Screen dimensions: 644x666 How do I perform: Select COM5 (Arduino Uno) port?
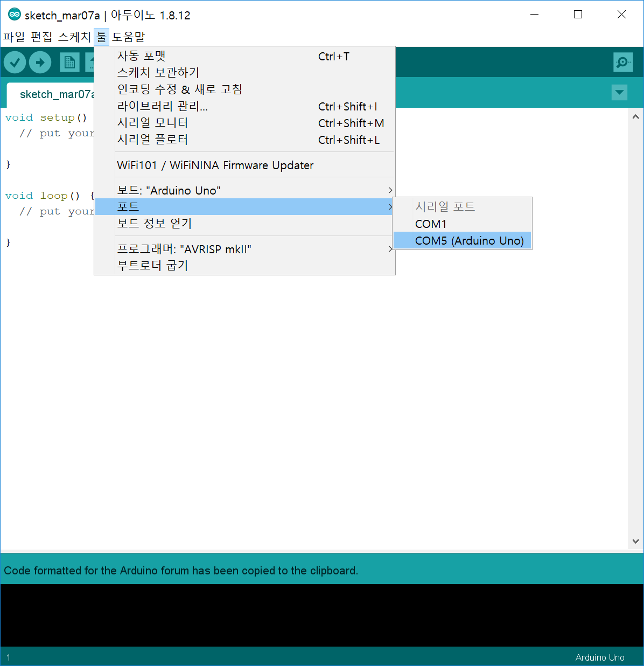point(462,240)
